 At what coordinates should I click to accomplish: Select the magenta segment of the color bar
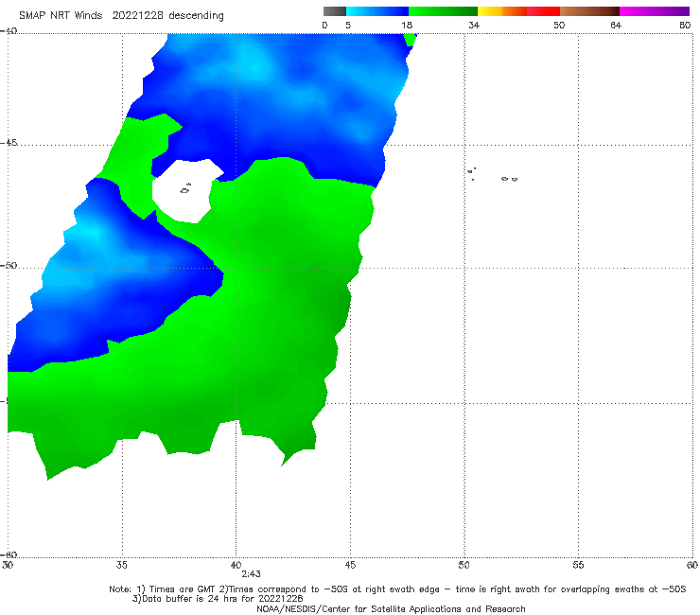click(x=655, y=11)
